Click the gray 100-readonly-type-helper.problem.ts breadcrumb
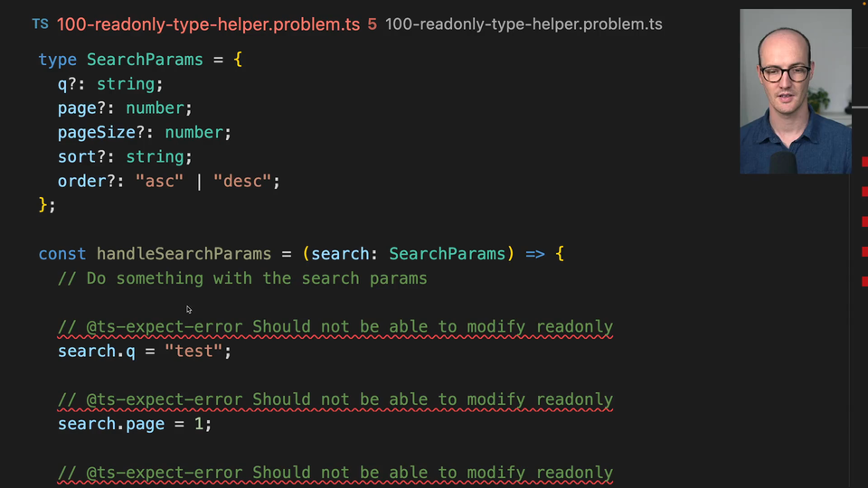This screenshot has height=488, width=868. coord(524,24)
